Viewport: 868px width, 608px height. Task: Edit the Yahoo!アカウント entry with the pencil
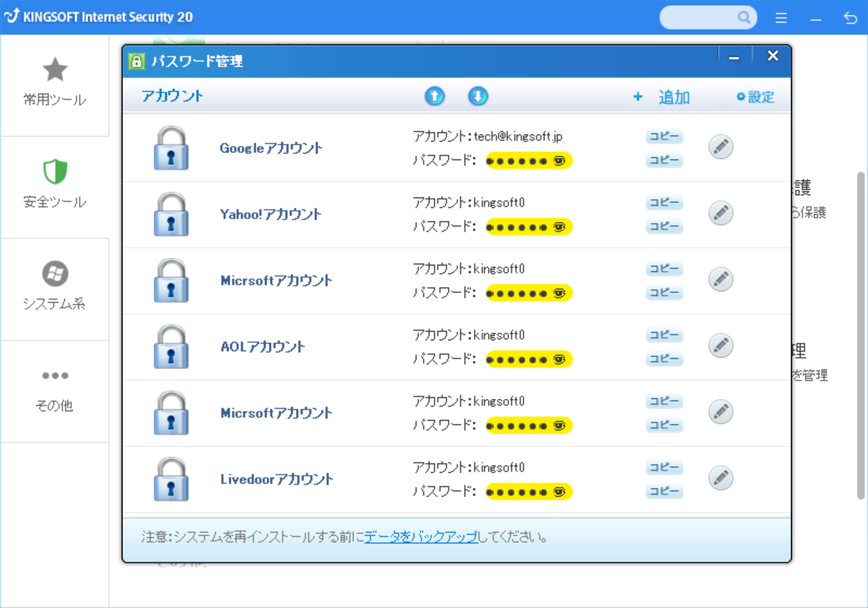(x=720, y=213)
